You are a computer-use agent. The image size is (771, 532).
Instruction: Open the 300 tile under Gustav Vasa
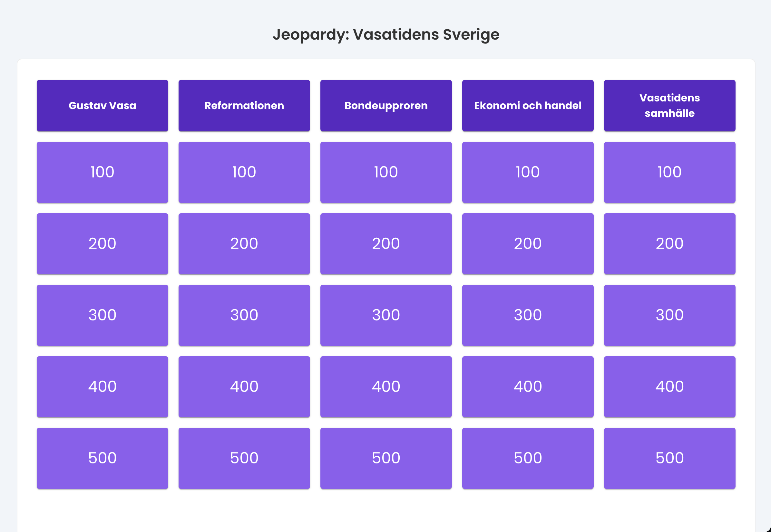click(x=102, y=315)
